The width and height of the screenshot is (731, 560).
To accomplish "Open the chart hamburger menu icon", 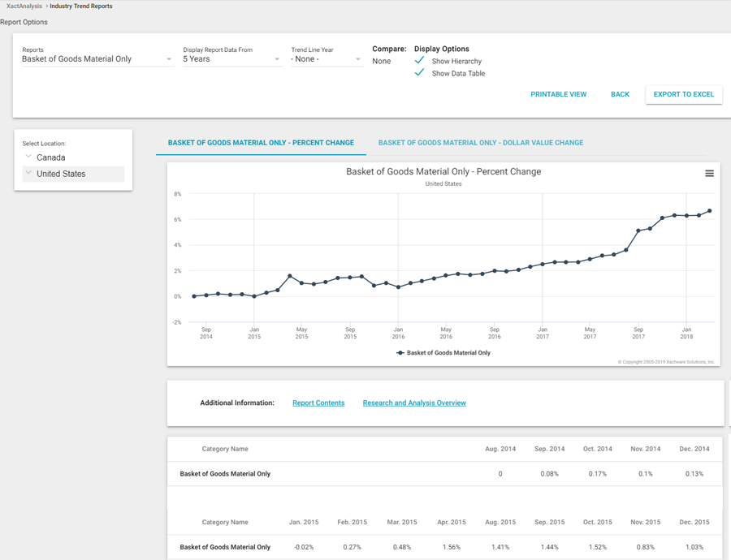I will pyautogui.click(x=709, y=174).
